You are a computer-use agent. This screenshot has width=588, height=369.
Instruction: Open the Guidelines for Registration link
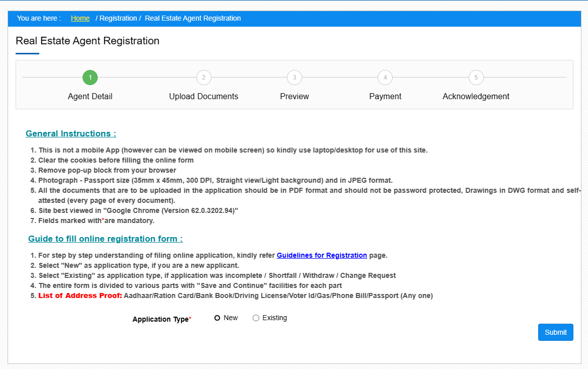point(322,255)
